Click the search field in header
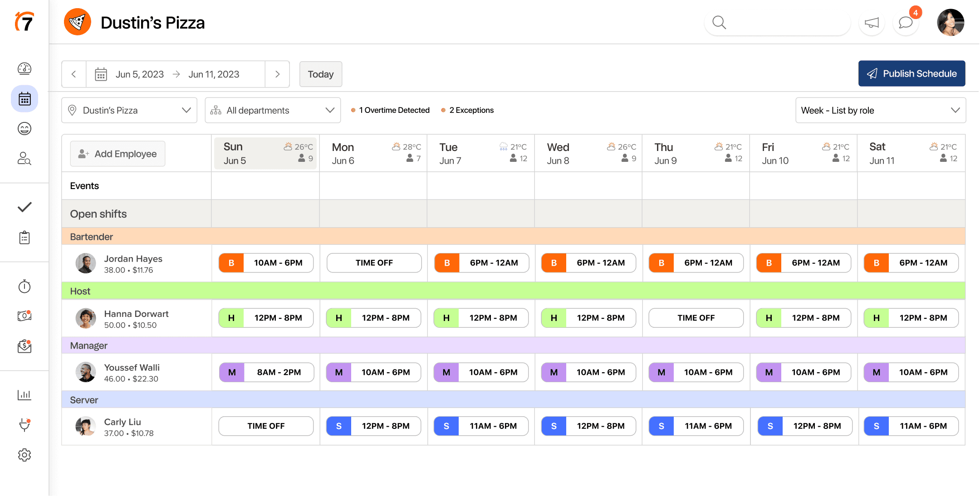Screen dimensions: 980x496 pos(777,22)
